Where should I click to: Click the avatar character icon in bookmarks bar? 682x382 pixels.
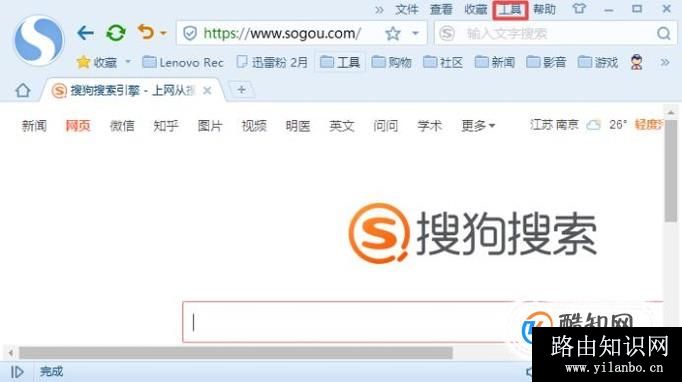coord(636,63)
